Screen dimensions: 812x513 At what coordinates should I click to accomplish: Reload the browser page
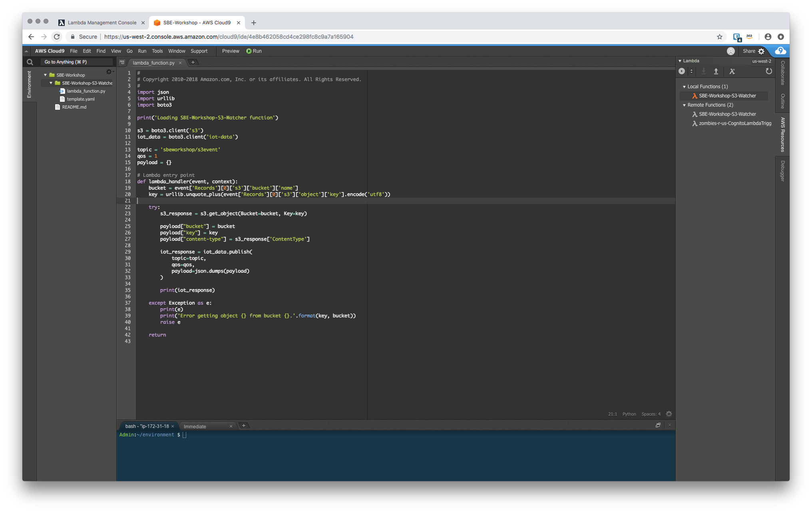click(57, 37)
